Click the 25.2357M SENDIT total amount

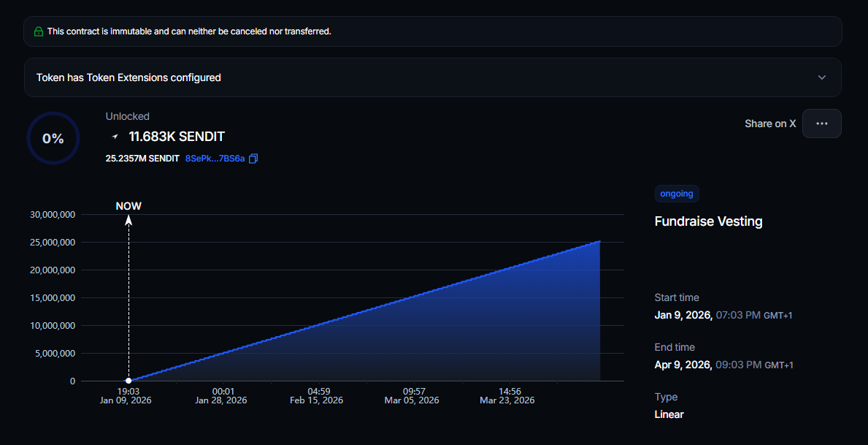coord(142,159)
